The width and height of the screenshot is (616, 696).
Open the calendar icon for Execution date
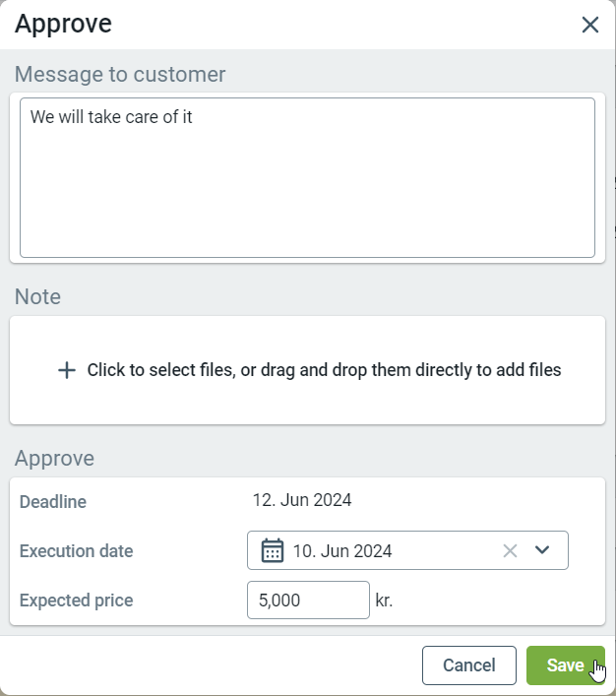[x=273, y=550]
